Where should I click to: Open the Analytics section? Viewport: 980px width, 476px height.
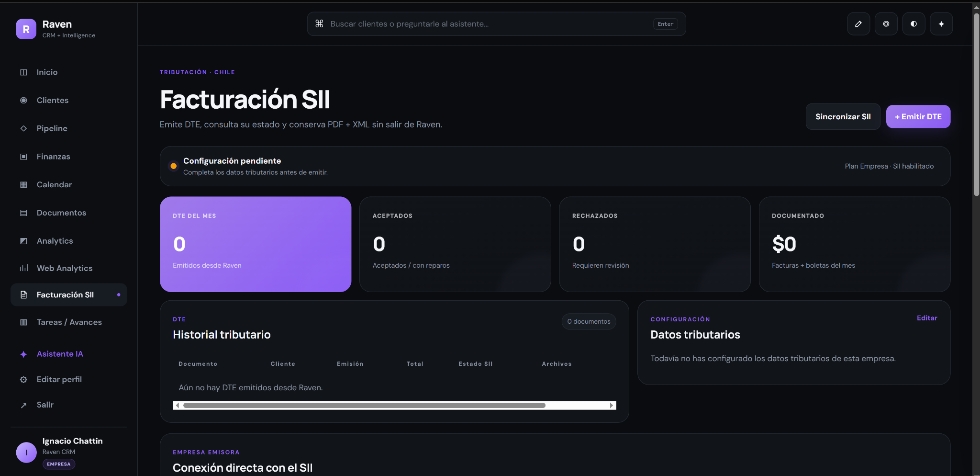tap(69, 241)
